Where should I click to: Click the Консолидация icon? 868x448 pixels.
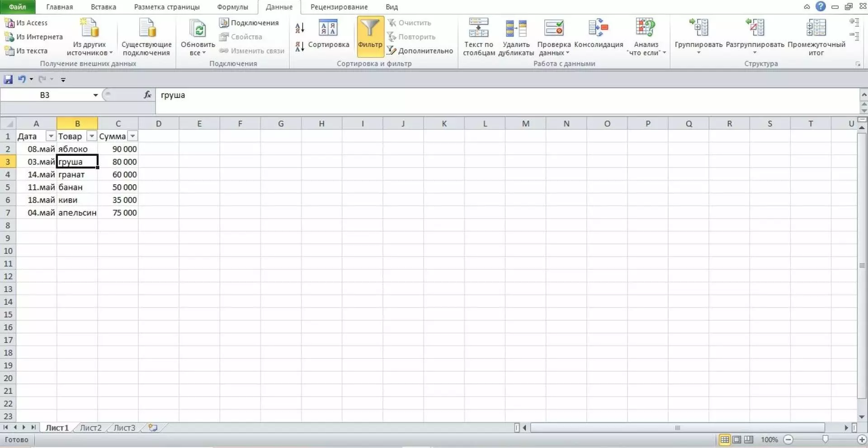(x=598, y=29)
